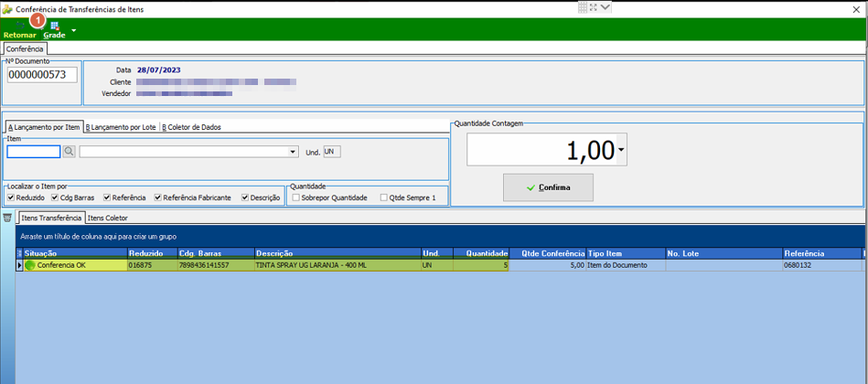Click the group-by column drop area
Screen dimensions: 868x384
point(441,236)
